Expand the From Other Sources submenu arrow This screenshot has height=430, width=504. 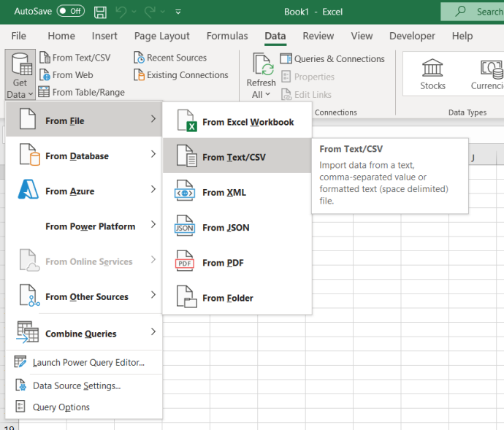pos(153,294)
